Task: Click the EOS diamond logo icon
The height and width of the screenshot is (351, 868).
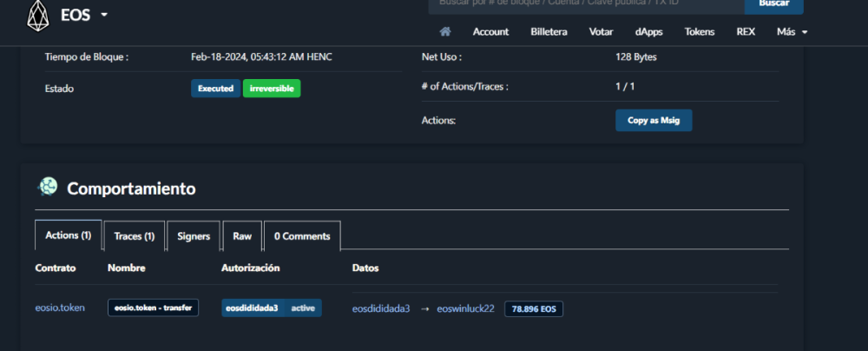Action: [x=37, y=15]
